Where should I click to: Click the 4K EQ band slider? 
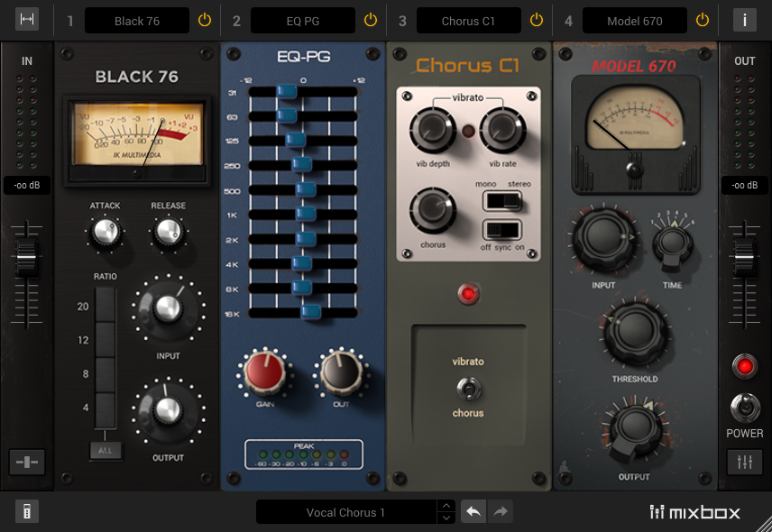pyautogui.click(x=301, y=263)
